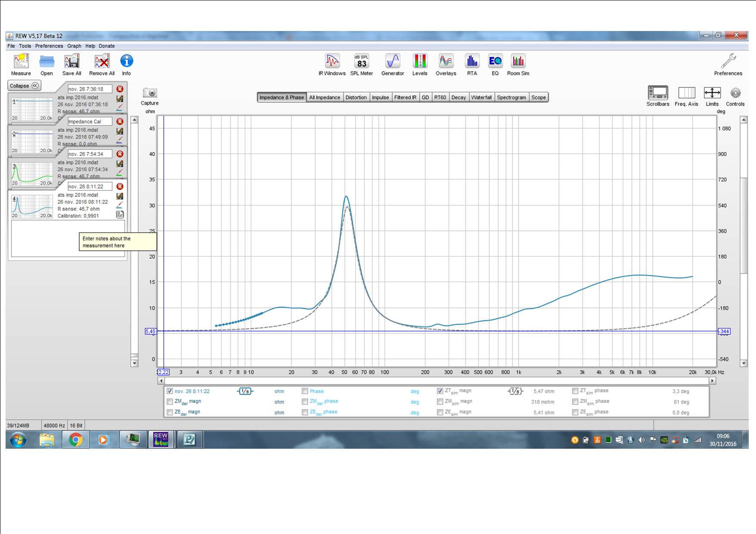
Task: Open smoothing selector for ZT sim magn
Action: [x=515, y=391]
